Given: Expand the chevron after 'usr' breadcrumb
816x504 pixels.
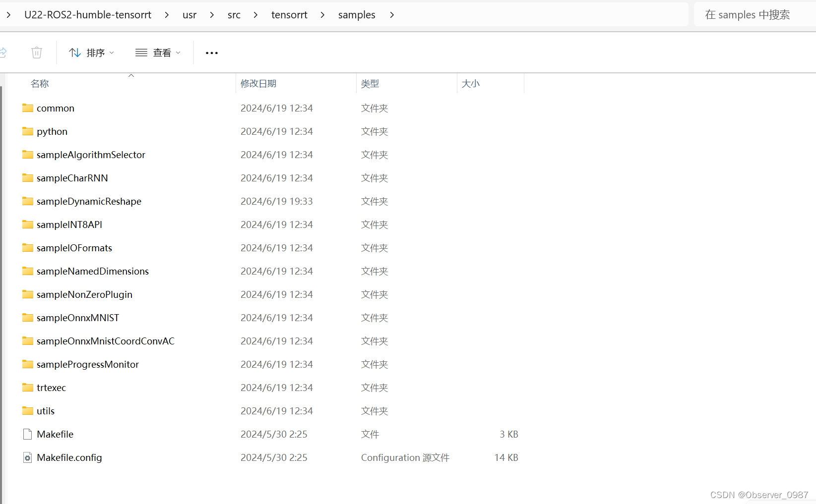Looking at the screenshot, I should tap(212, 15).
